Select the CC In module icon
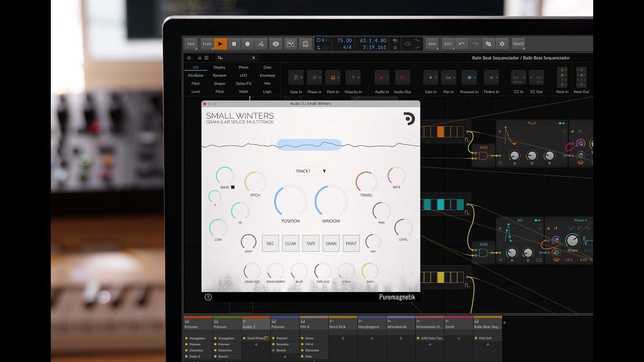This screenshot has width=644, height=362. pos(518,77)
